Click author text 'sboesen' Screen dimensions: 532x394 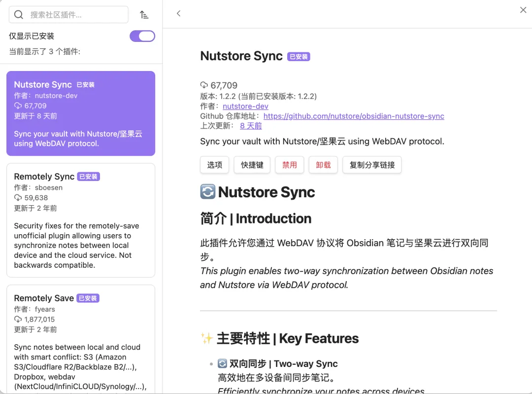48,187
